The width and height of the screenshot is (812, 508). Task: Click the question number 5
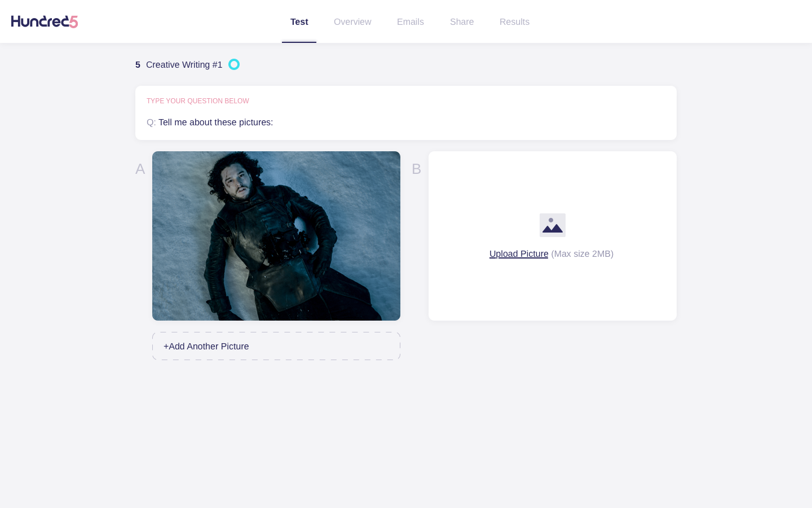point(138,65)
